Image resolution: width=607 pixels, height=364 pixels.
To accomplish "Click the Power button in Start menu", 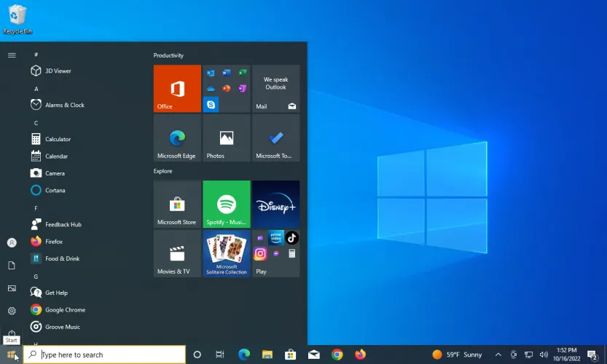I will (12, 333).
